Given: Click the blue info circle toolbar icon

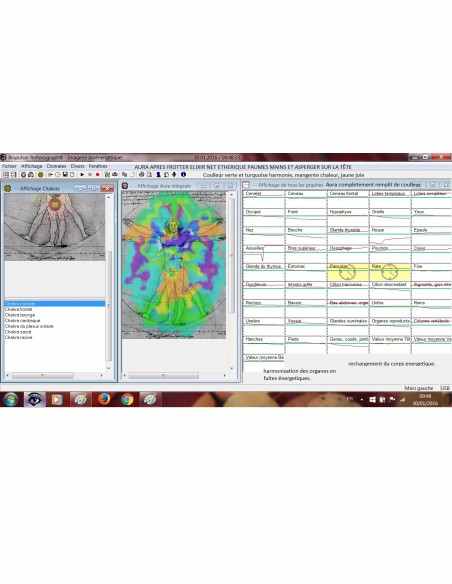Looking at the screenshot, I should tap(183, 174).
